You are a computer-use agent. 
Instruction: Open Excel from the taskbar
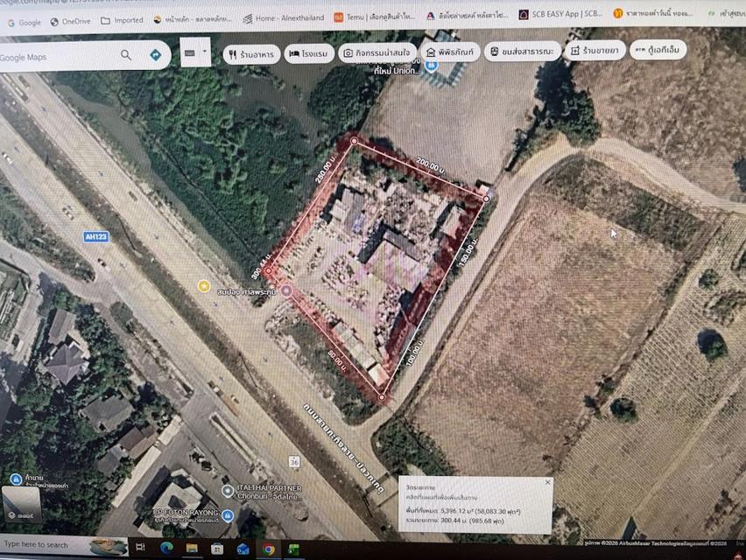tap(293, 549)
